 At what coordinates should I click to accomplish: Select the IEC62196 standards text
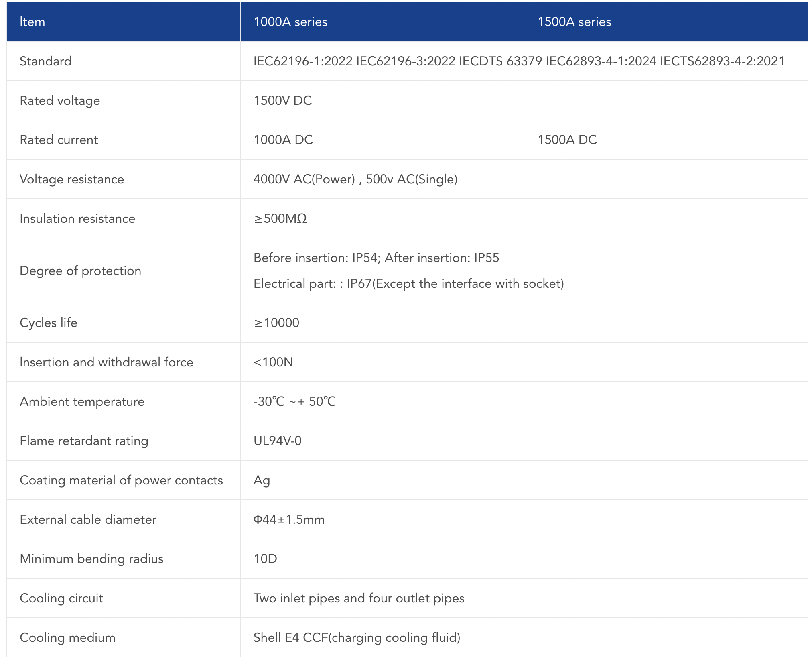[519, 61]
